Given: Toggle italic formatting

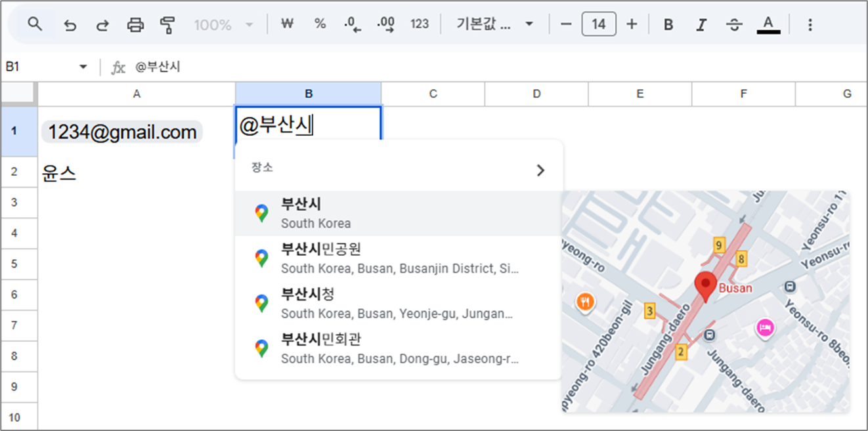Looking at the screenshot, I should [701, 25].
